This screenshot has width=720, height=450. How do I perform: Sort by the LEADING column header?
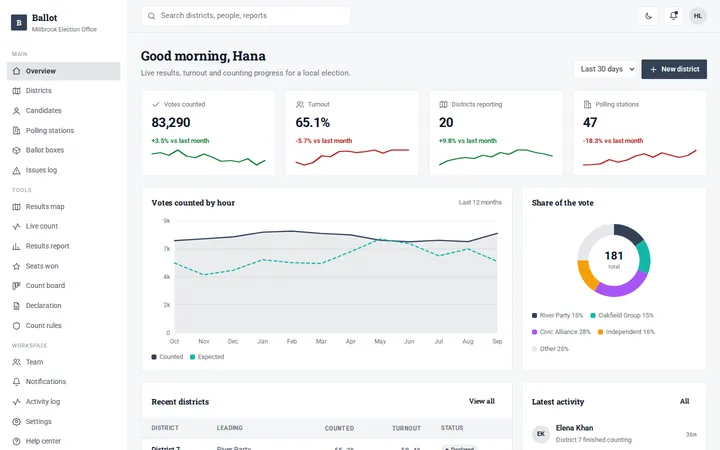(230, 428)
